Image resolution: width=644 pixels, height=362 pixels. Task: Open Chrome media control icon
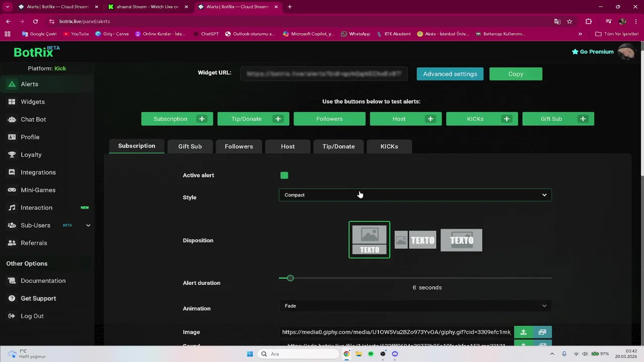pyautogui.click(x=608, y=21)
